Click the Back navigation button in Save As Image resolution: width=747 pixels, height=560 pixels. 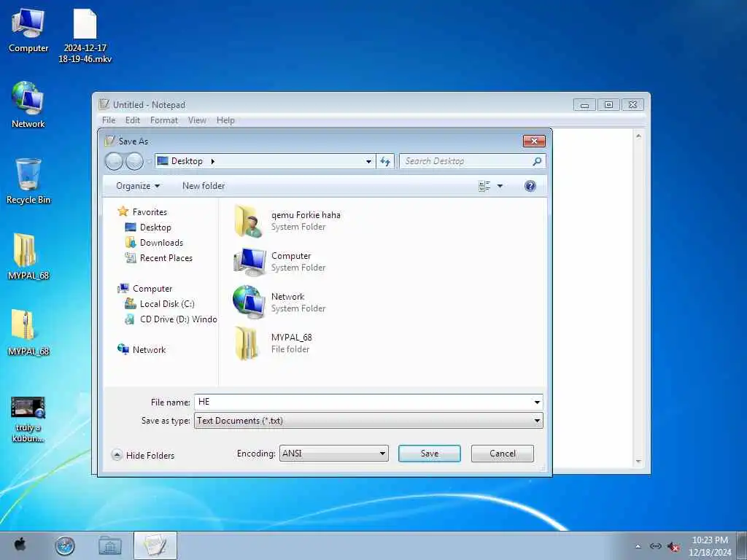114,161
